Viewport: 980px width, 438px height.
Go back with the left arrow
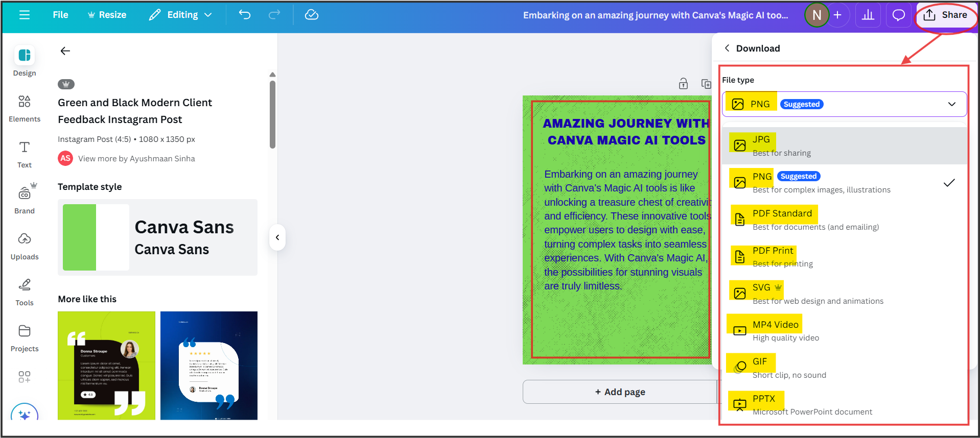tap(65, 51)
